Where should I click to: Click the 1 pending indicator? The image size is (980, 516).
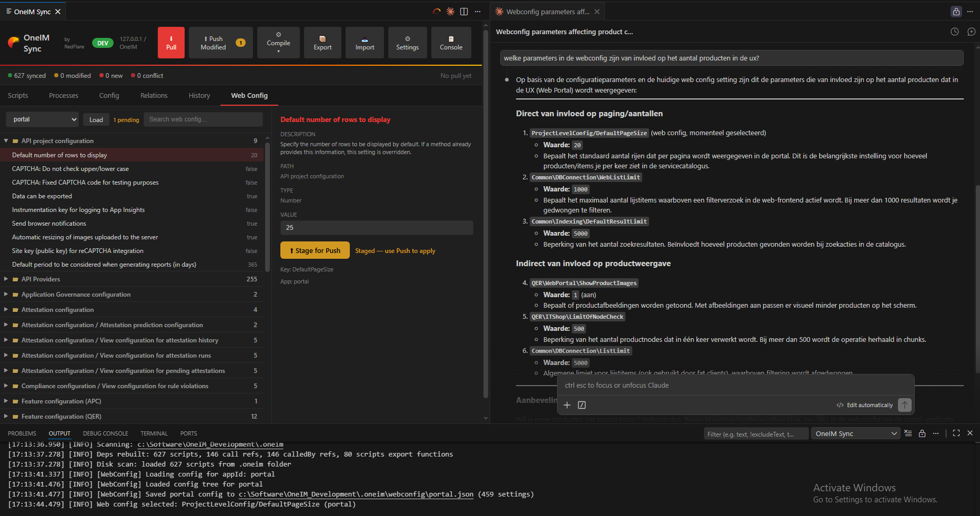tap(126, 120)
